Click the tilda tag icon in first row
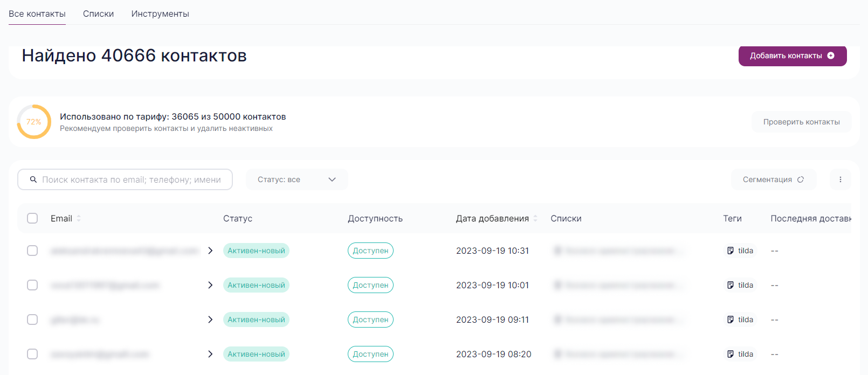Screen dimensions: 868x375 (x=731, y=251)
